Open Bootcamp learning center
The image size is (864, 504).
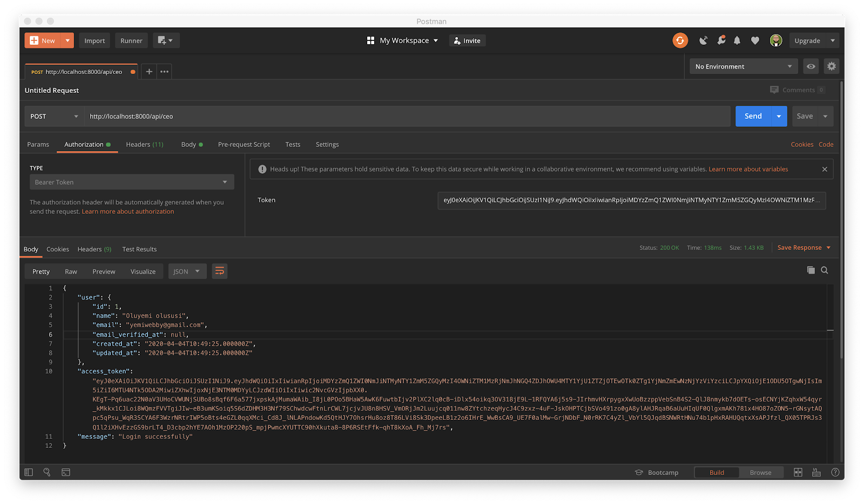click(657, 473)
